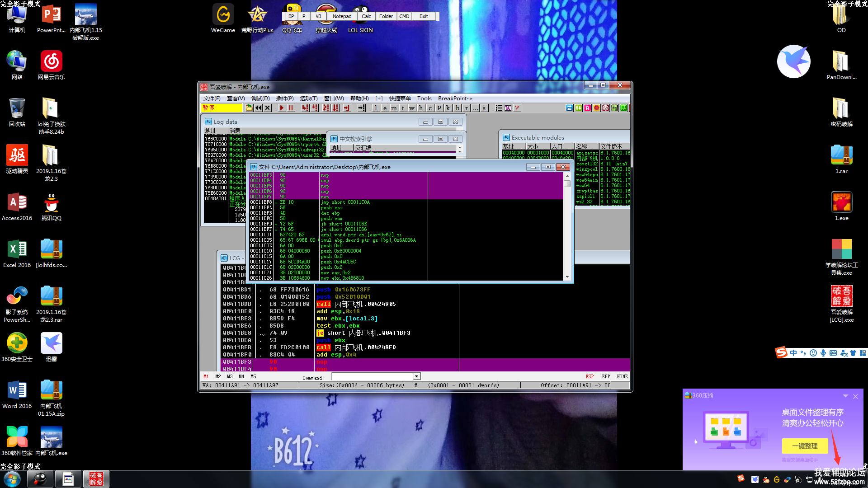Open Executable modules with e button
Viewport: 868px width, 488px height.
coord(385,108)
